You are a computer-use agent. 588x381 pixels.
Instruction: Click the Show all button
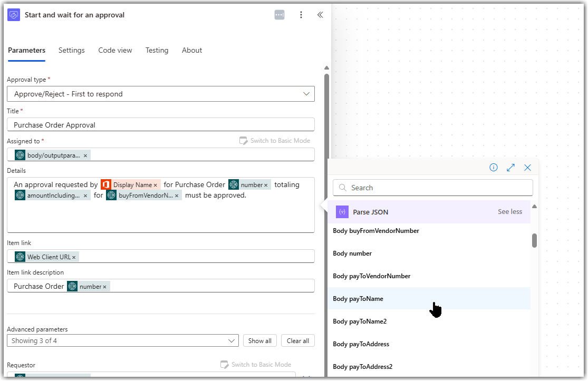(x=259, y=340)
